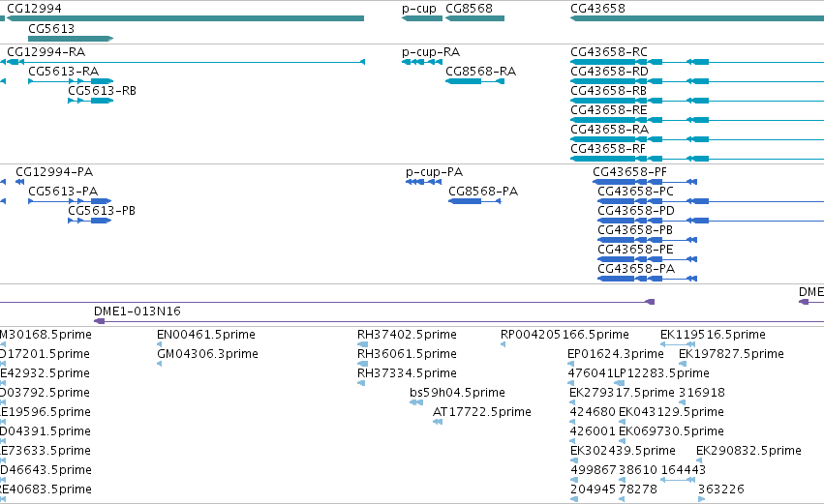Select the 476041 feature label
This screenshot has height=504, width=824.
(591, 373)
